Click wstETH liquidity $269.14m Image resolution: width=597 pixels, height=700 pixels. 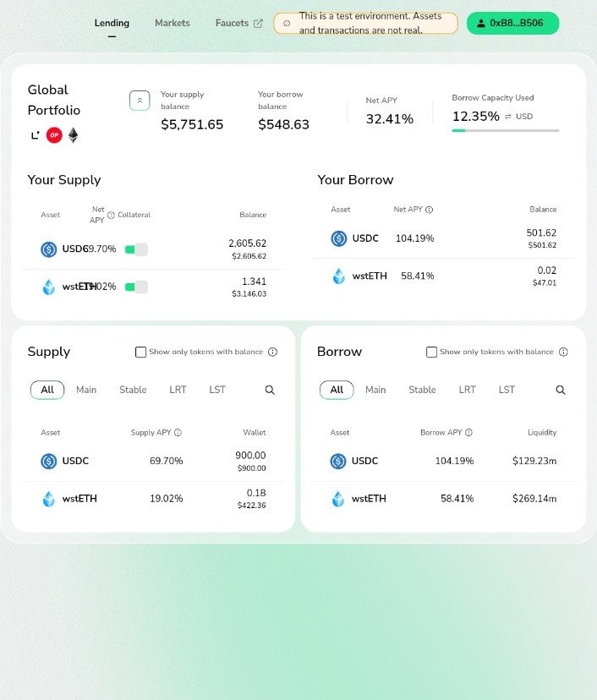tap(534, 499)
